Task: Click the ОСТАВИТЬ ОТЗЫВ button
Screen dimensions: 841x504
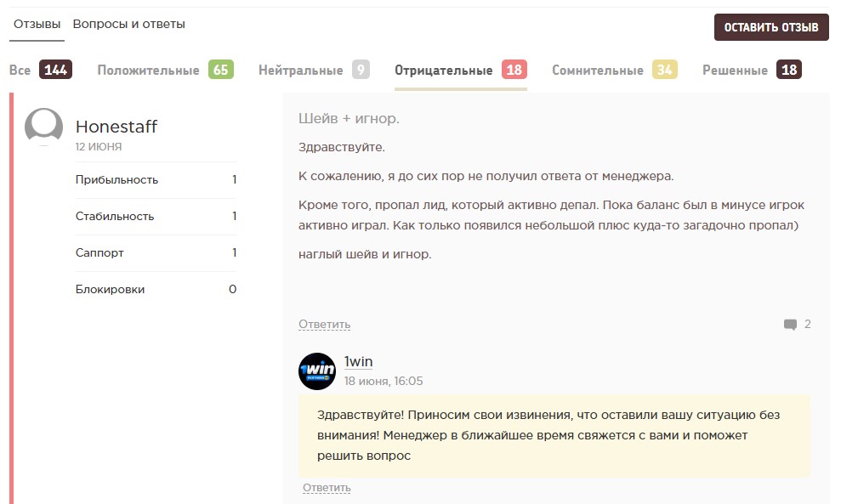Action: point(771,27)
